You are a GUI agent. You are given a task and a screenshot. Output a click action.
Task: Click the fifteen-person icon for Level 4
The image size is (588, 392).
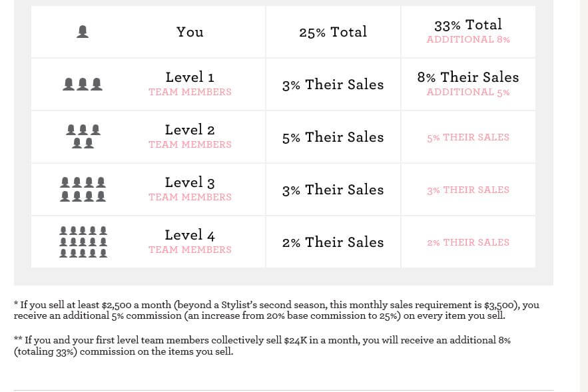(83, 242)
